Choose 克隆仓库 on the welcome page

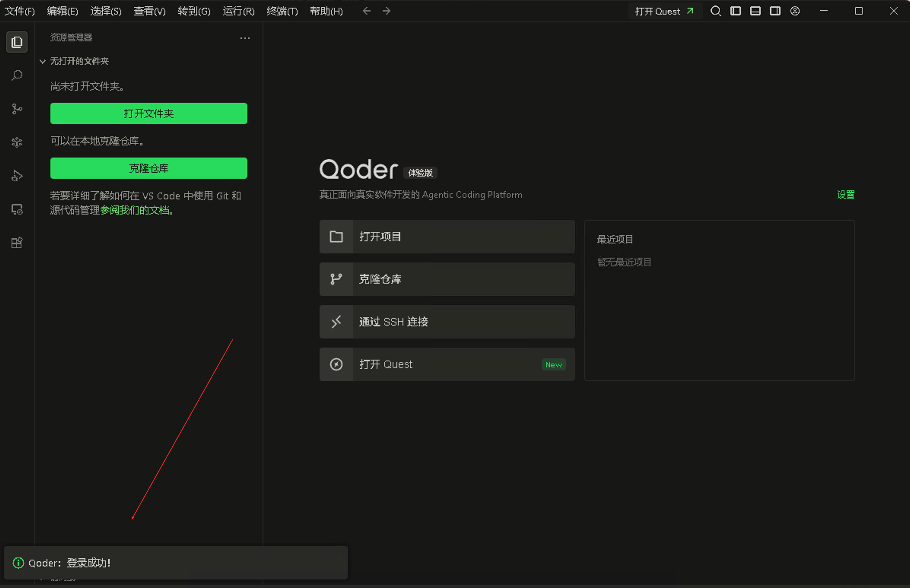(x=447, y=279)
